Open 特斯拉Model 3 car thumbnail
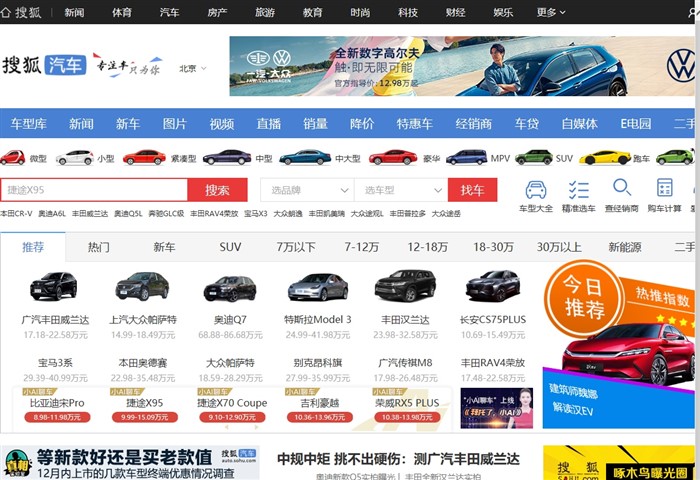This screenshot has height=480, width=700. click(317, 287)
